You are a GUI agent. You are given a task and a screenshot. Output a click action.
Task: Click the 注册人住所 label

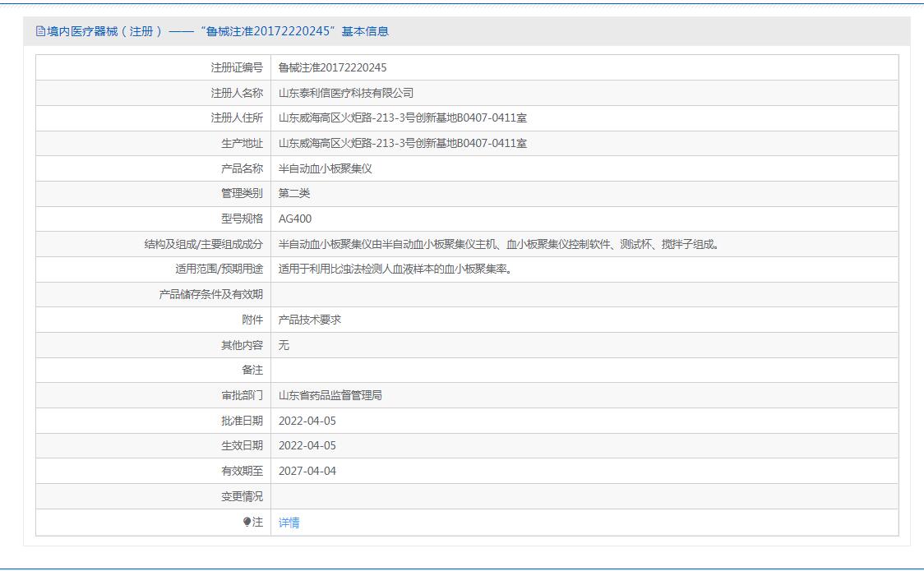tap(237, 118)
